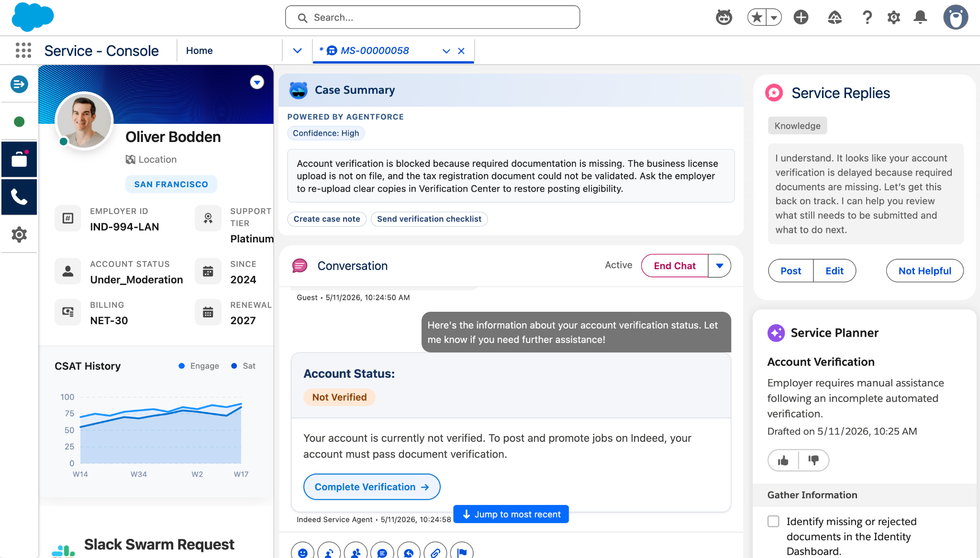The image size is (980, 558).
Task: Open the Notifications bell
Action: tap(920, 18)
